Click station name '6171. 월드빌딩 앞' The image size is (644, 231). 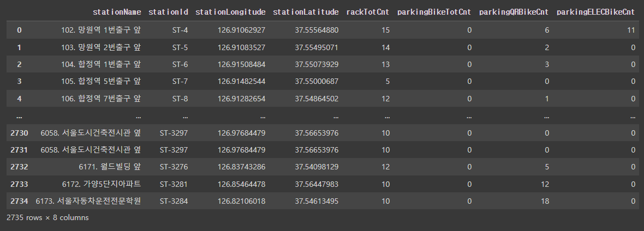[110, 167]
